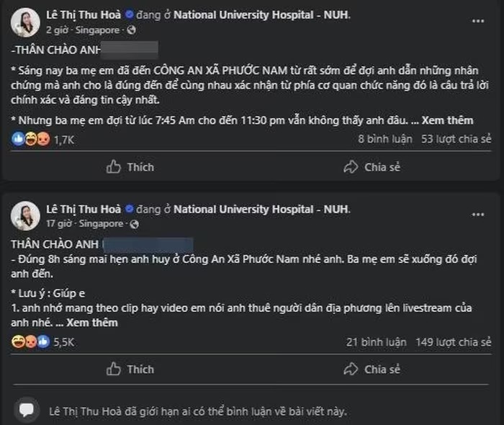Click the second post's author profile picture
The width and height of the screenshot is (504, 425).
(25, 216)
